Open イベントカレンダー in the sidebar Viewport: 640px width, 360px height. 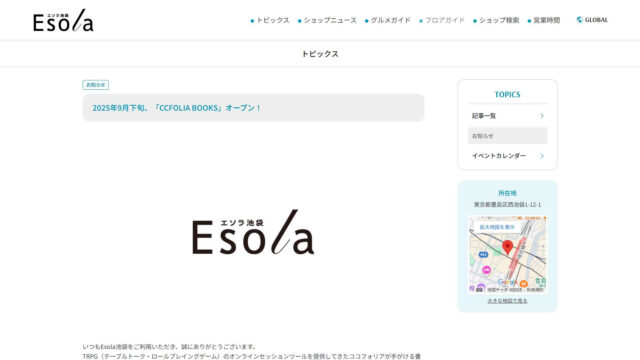[499, 156]
